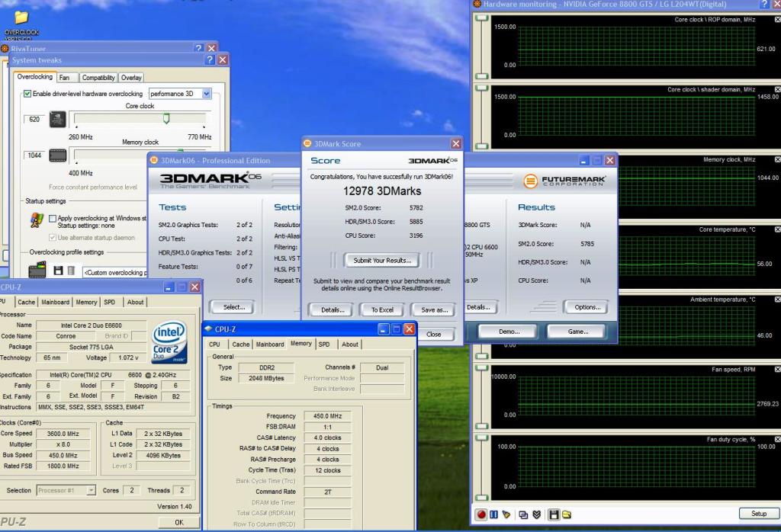Image resolution: width=781 pixels, height=532 pixels.
Task: Open the Custom overclocking profile combo box
Action: coord(115,273)
